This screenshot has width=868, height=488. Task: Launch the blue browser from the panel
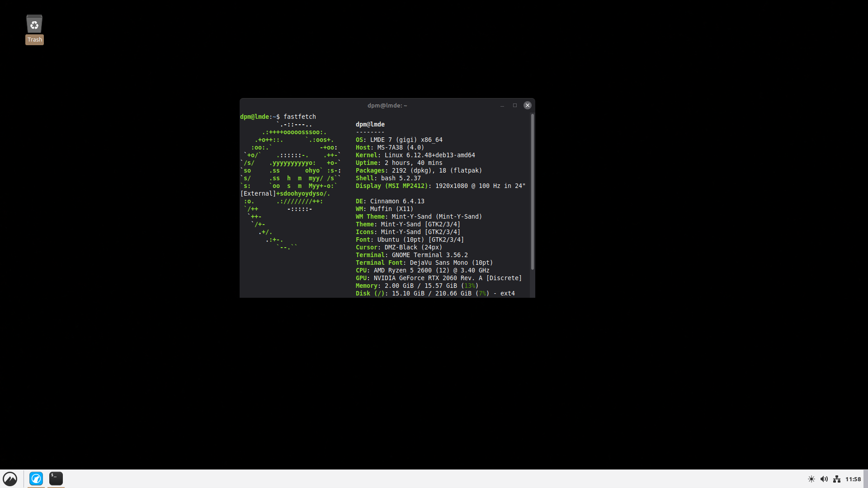pyautogui.click(x=36, y=479)
